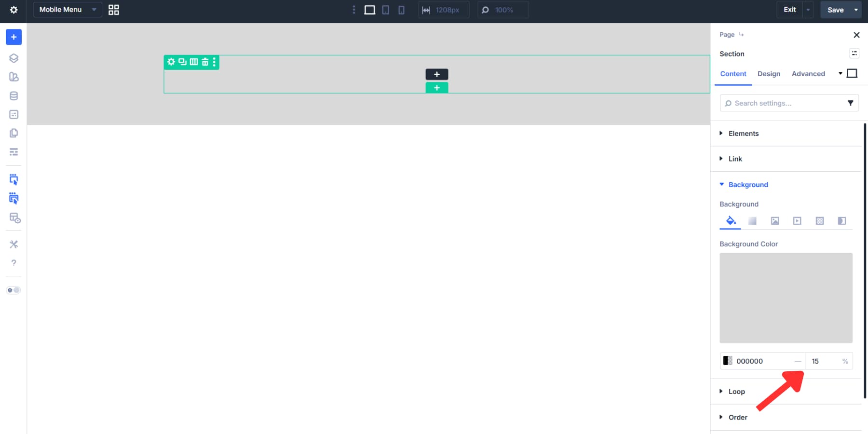868x434 pixels.
Task: Open the Section settings gear icon
Action: [x=171, y=62]
